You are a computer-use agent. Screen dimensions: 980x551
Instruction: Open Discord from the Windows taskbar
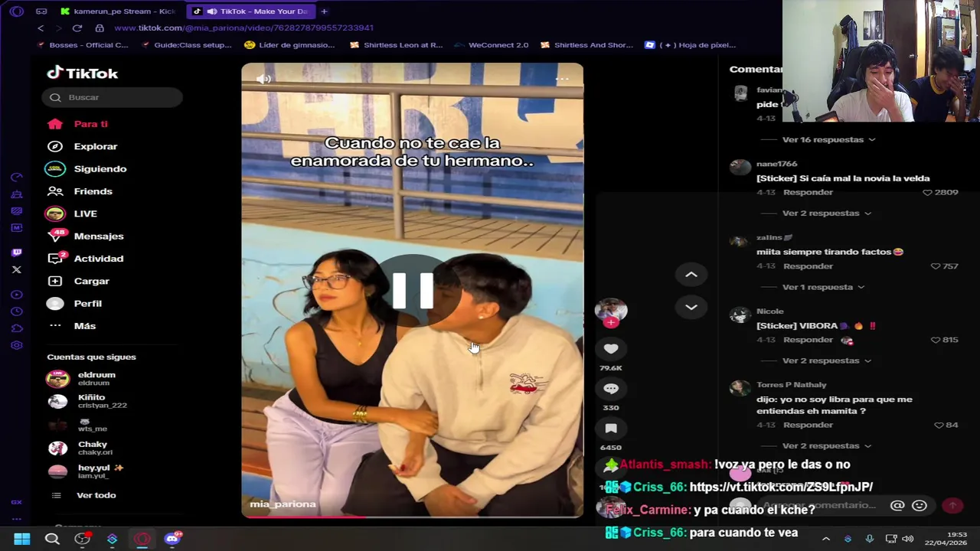click(172, 539)
